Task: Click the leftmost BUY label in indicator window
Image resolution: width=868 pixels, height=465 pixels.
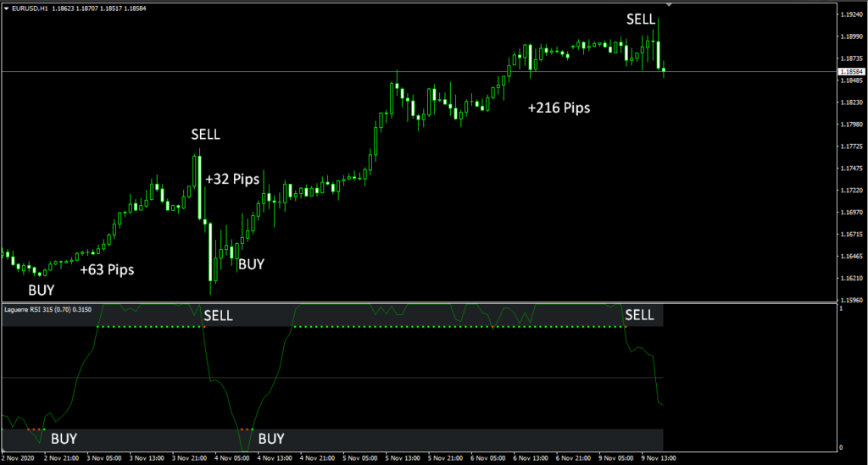Action: (64, 439)
